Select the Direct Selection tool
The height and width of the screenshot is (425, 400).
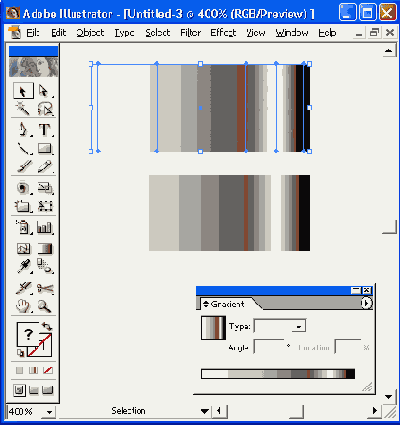point(44,91)
